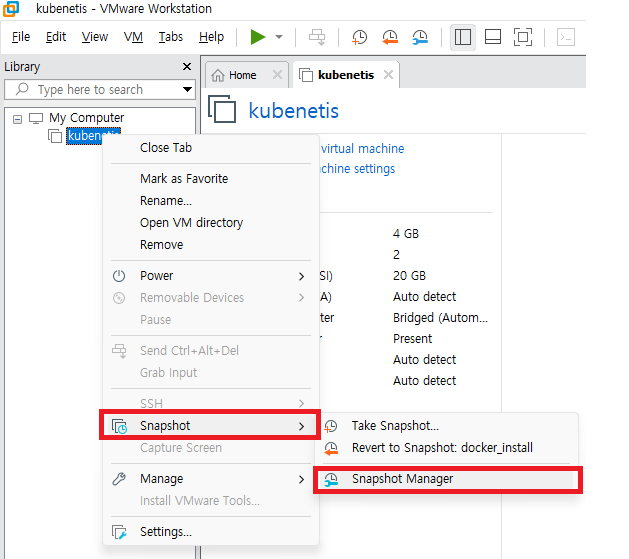
Task: Click the 4 GB memory value
Action: click(x=406, y=233)
